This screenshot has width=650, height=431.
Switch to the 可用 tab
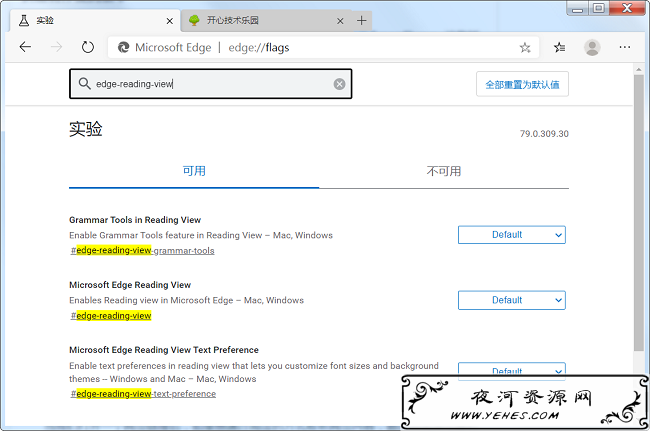coord(194,171)
